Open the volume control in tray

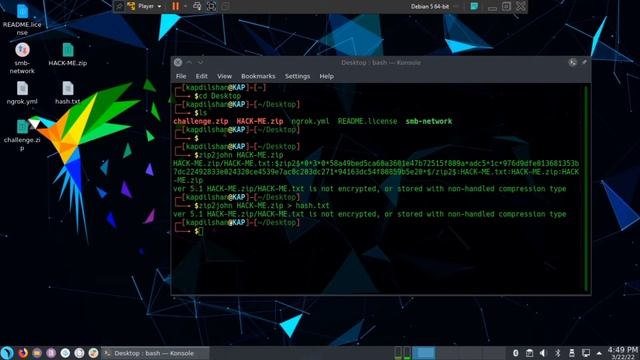pyautogui.click(x=542, y=353)
